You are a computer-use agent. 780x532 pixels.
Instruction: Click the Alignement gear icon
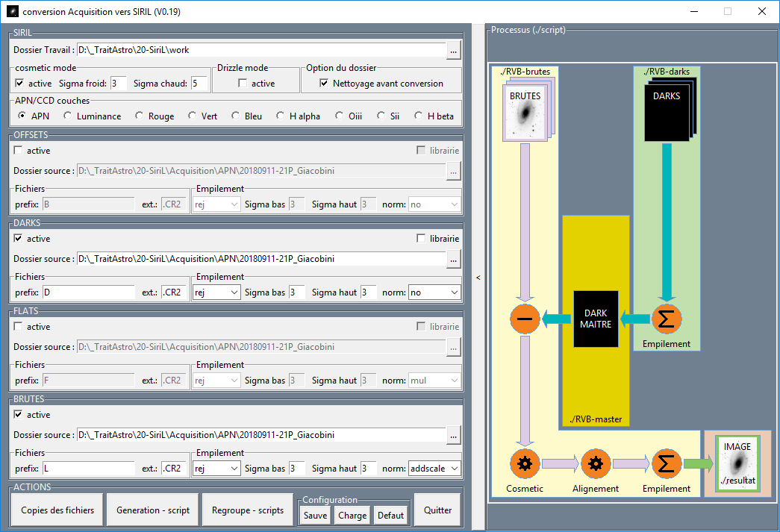(596, 464)
